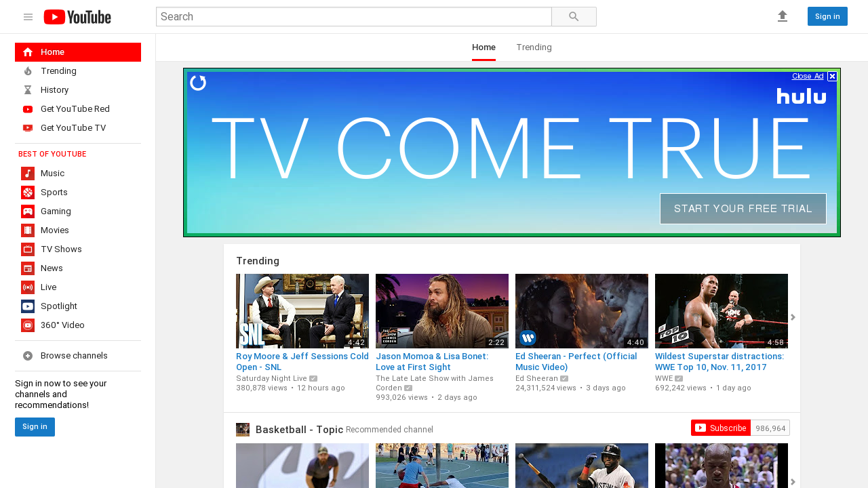
Task: Open the Jason Momoa video thumbnail
Action: pos(442,311)
